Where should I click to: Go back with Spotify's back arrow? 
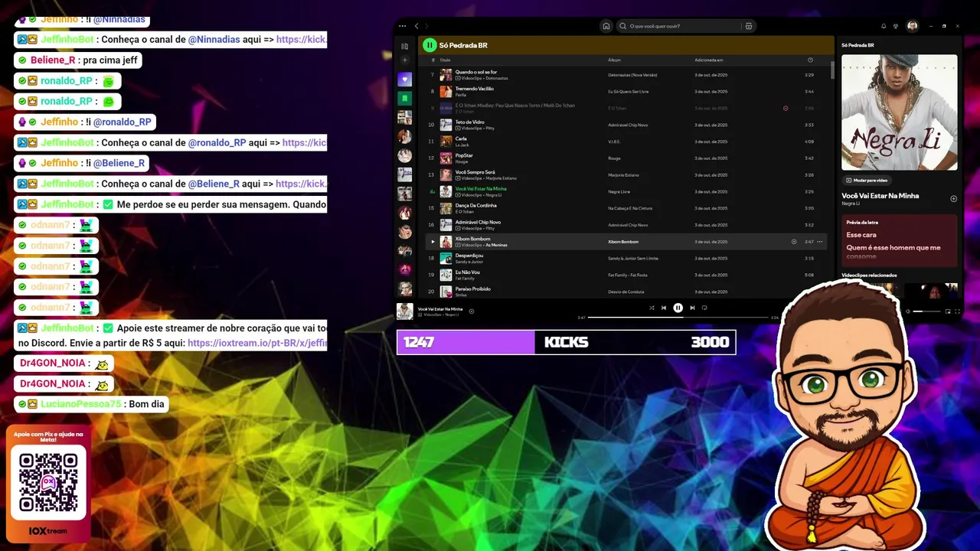point(416,26)
